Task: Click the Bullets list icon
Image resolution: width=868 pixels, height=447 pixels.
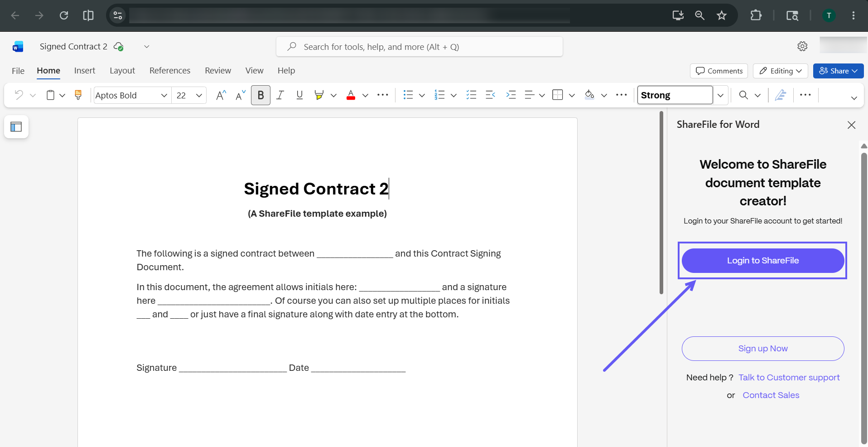Action: click(408, 95)
